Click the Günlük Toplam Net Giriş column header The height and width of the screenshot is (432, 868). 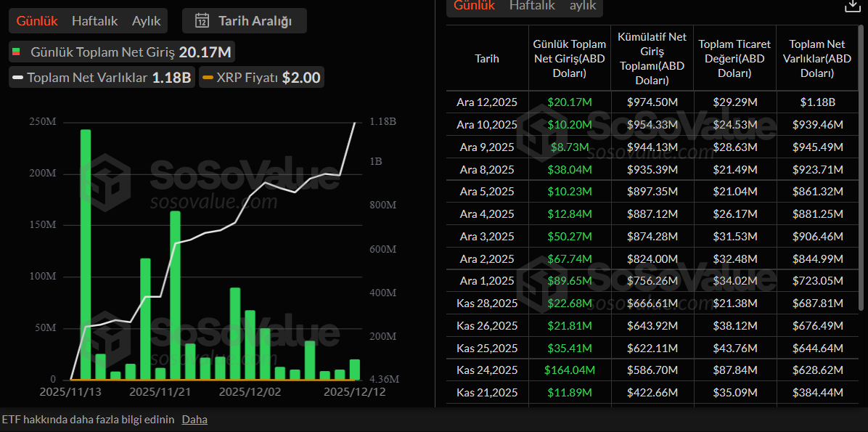pyautogui.click(x=570, y=58)
